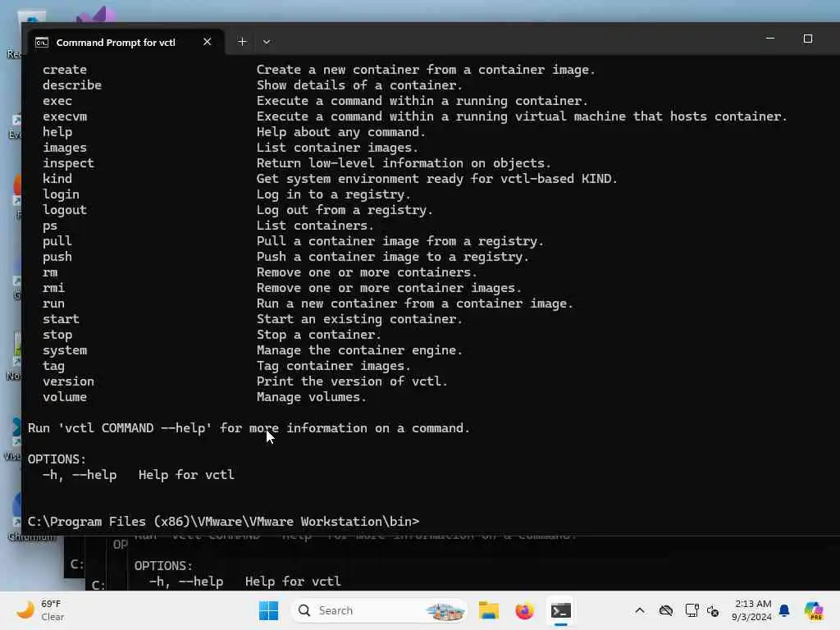840x630 pixels.
Task: Expand the terminal profile dropdown chevron
Action: coord(267,42)
